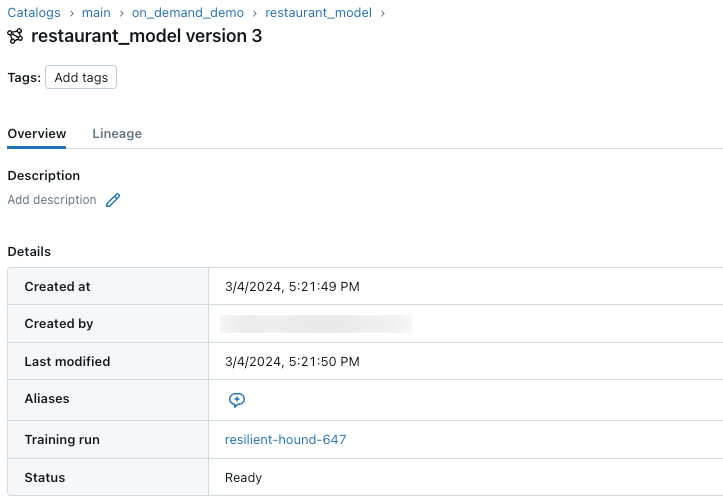
Task: Click the Ready status value
Action: (x=244, y=478)
